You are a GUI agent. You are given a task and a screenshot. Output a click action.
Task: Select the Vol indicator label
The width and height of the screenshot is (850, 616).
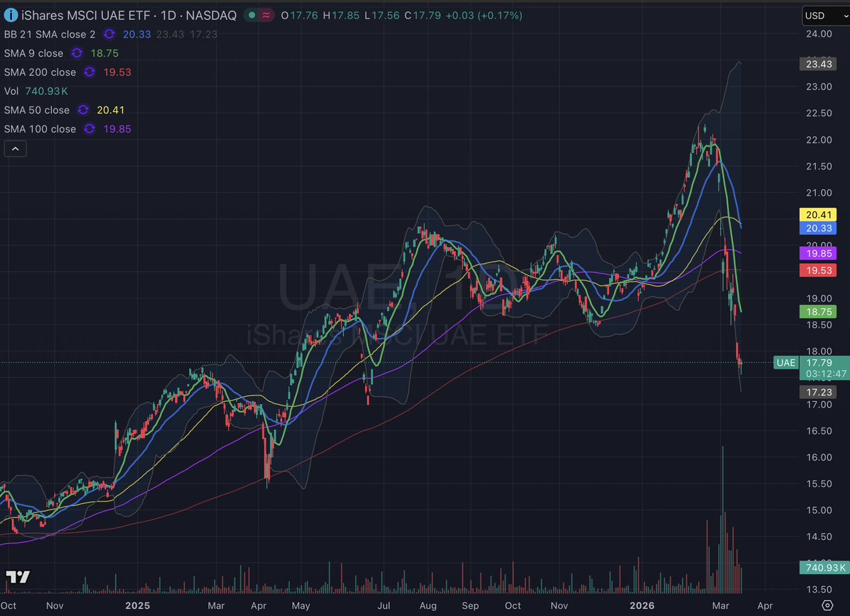[11, 91]
